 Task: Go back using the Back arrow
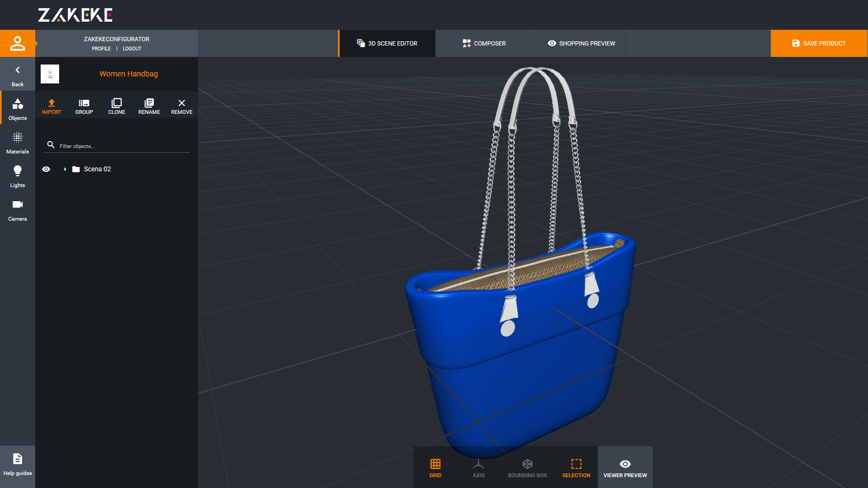tap(17, 75)
